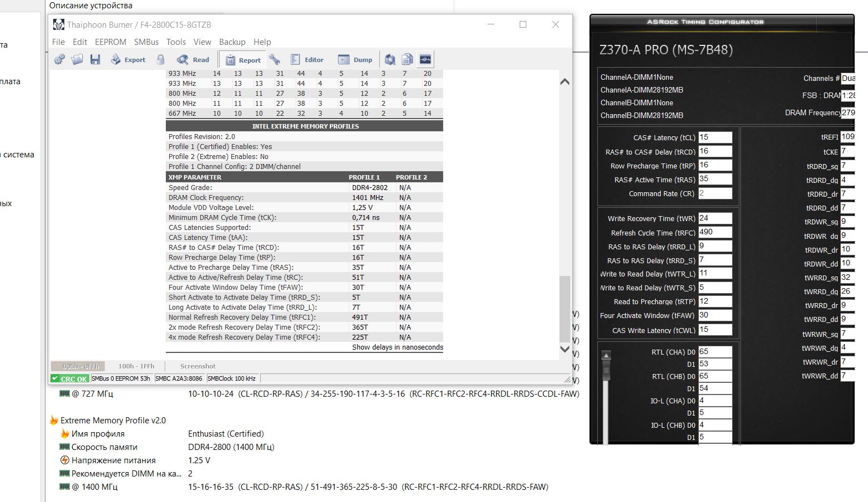This screenshot has width=868, height=502.
Task: Click the tRRD_L input field
Action: 715,246
